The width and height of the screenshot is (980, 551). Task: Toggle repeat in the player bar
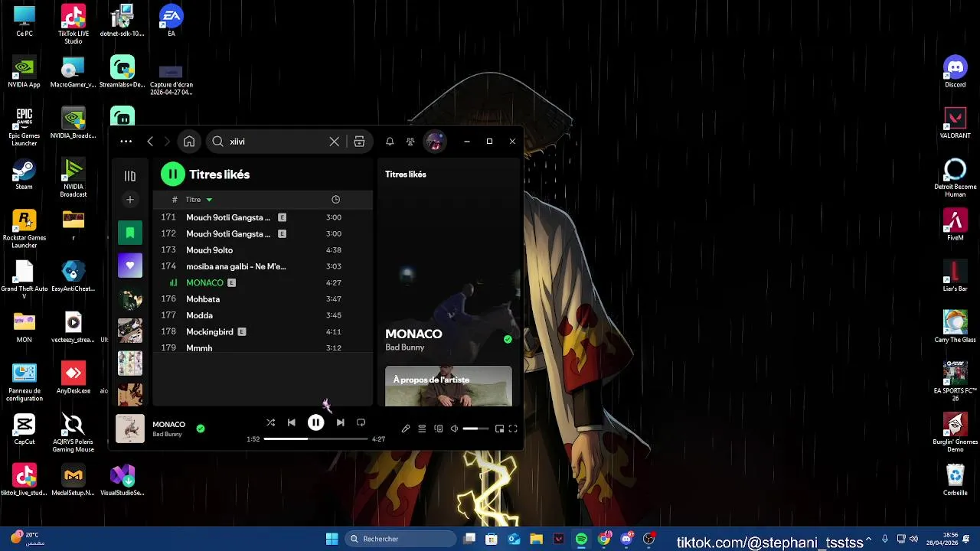(x=361, y=422)
